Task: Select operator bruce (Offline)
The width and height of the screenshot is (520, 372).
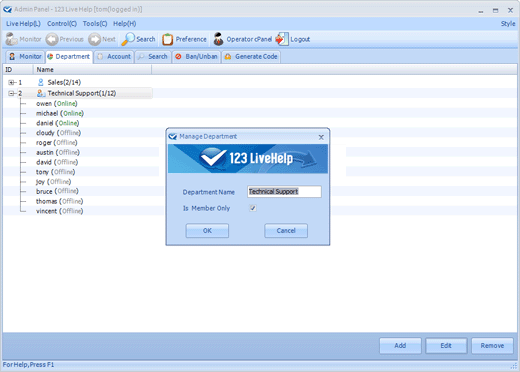Action: click(x=57, y=191)
